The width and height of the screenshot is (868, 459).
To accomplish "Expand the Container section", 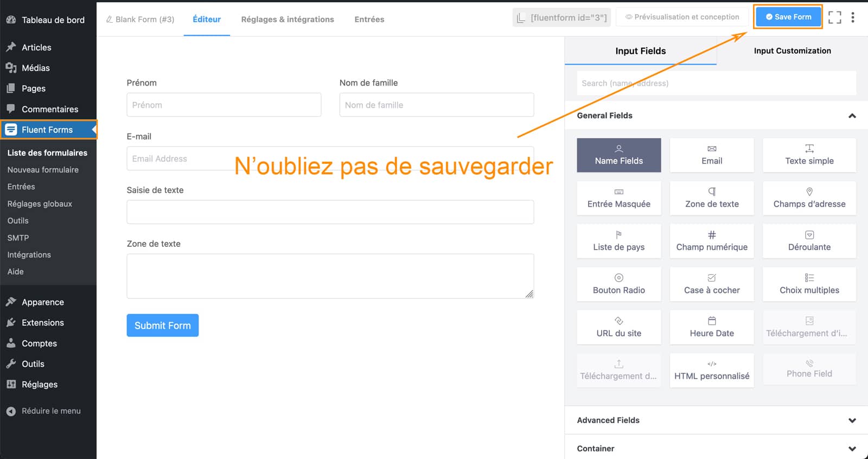I will [716, 448].
